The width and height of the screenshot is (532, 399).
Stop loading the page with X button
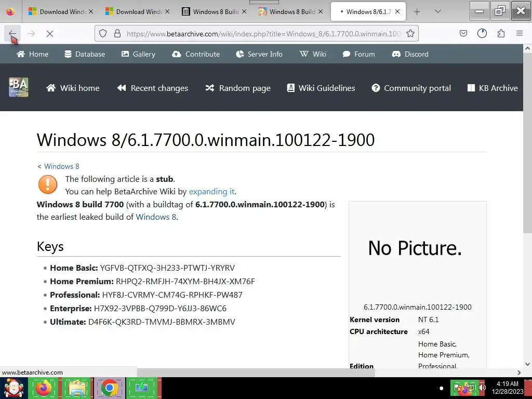[50, 34]
